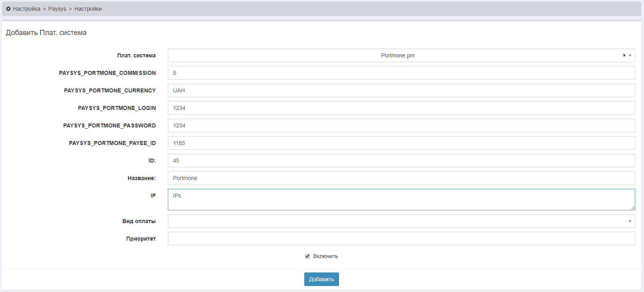Viewport: 644px width, 292px height.
Task: Focus the PAYSYS_PORTMONE_COMMISSION field
Action: tap(401, 73)
